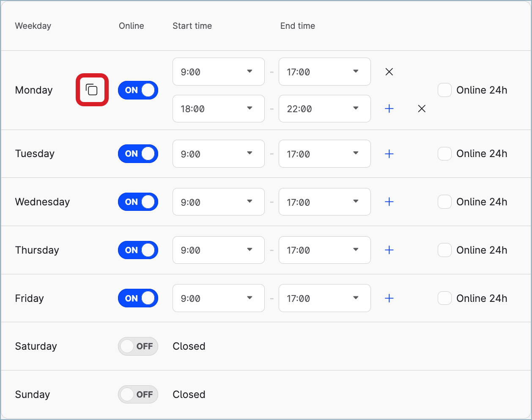Click the copy hours icon next to Monday
This screenshot has height=420, width=532.
(x=92, y=90)
